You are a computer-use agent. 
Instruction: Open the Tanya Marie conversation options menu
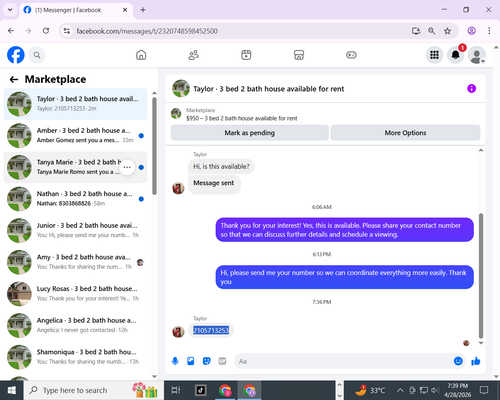point(127,167)
